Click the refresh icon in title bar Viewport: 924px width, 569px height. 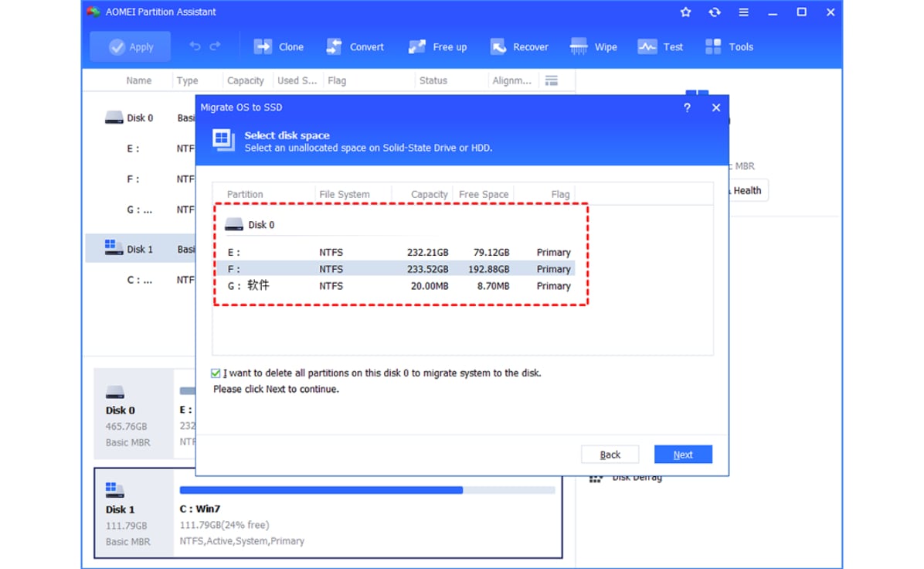(x=714, y=12)
